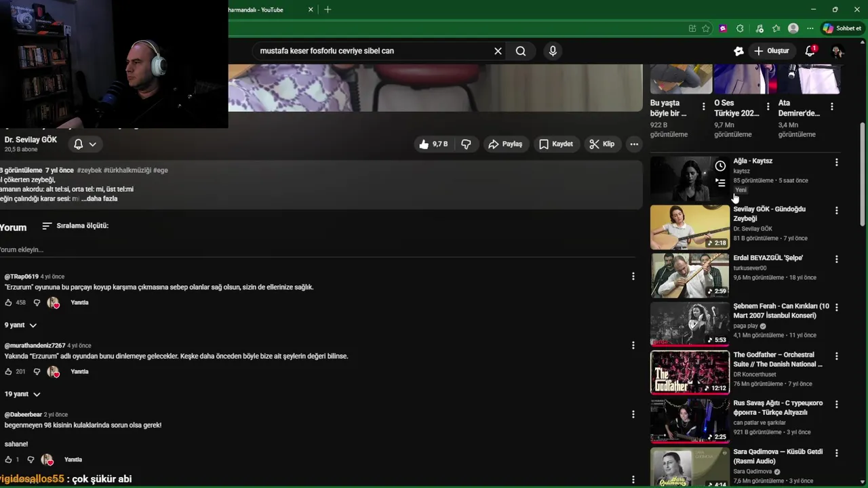Open browser Extensions puzzle icon
The width and height of the screenshot is (868, 488).
740,28
